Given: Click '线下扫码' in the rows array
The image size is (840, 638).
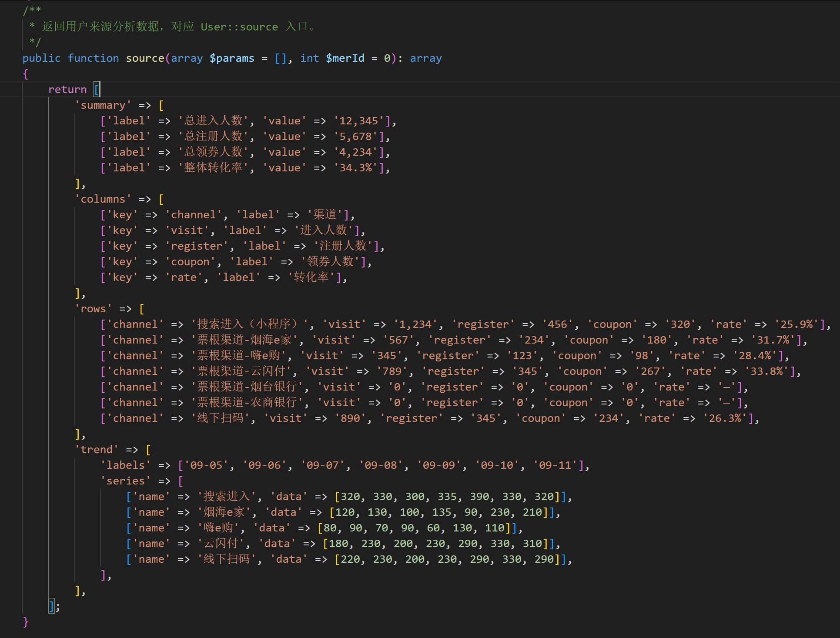Looking at the screenshot, I should (221, 418).
